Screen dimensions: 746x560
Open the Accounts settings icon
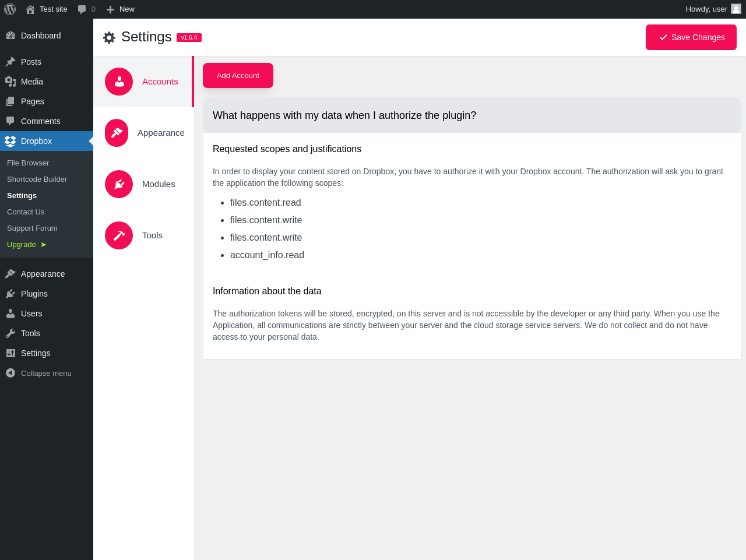point(119,82)
